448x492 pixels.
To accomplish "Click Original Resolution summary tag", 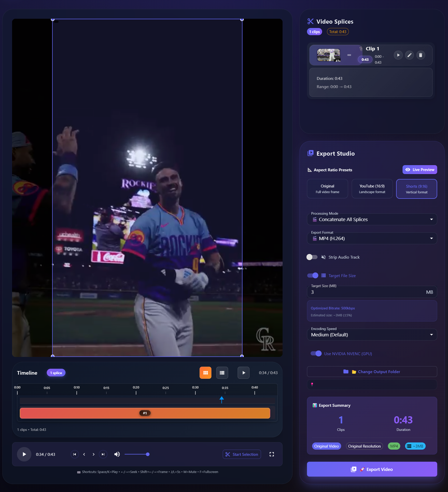I will click(364, 446).
